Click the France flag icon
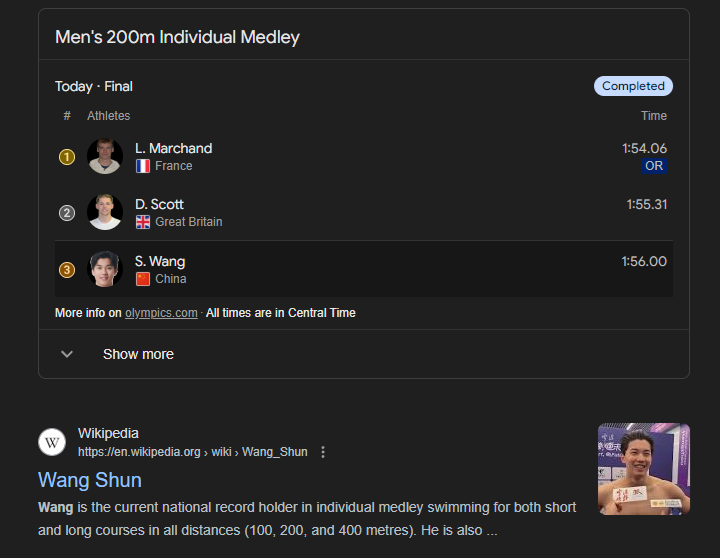 pos(143,166)
